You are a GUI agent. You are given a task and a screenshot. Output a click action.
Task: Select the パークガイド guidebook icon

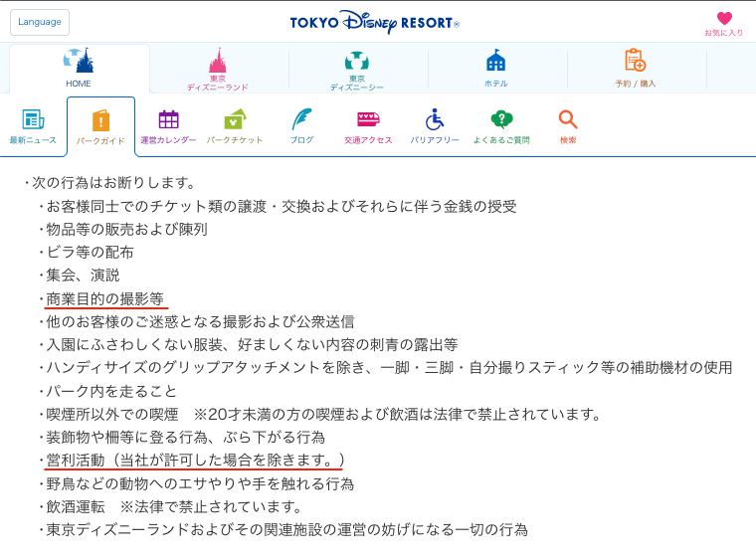pos(100,123)
